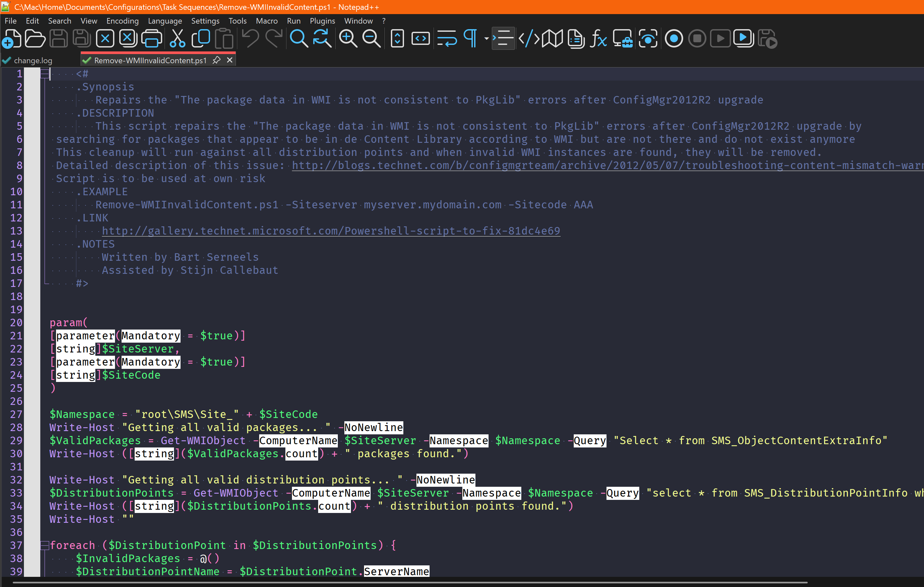
Task: Open the Document Map
Action: click(x=552, y=38)
